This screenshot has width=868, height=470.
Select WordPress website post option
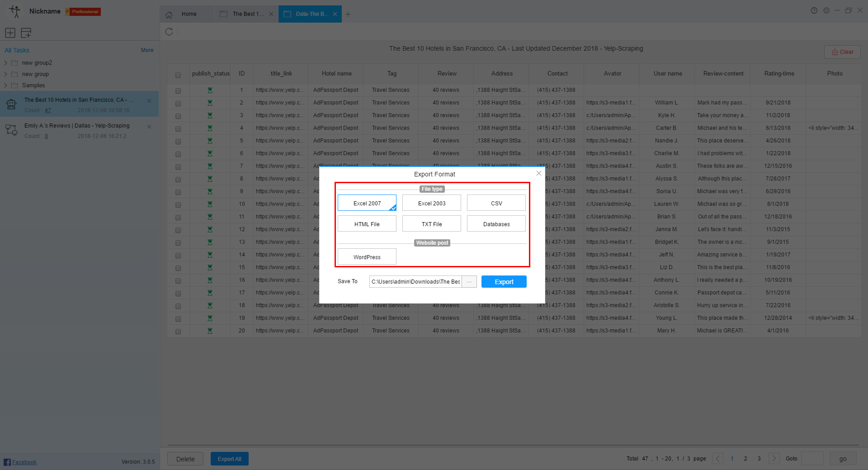tap(367, 257)
